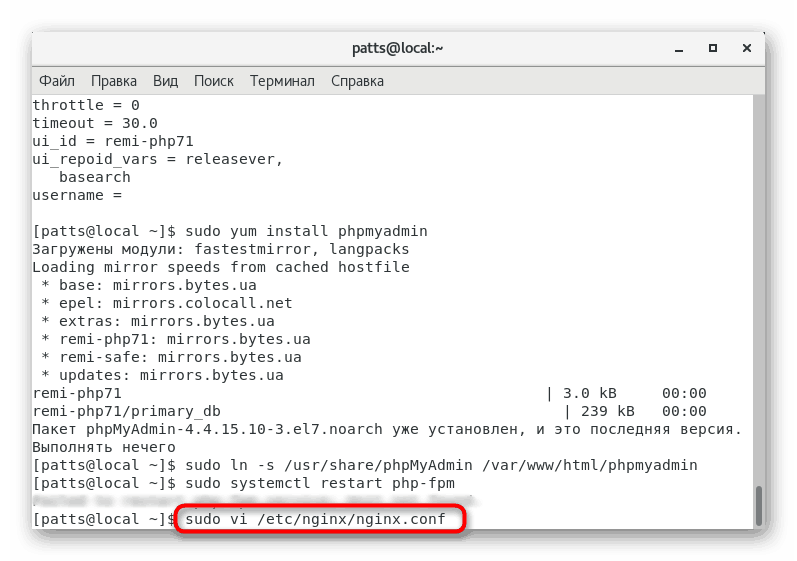The width and height of the screenshot is (797, 561).
Task: Click the terminal vertical scrollbar thumb
Action: [x=759, y=506]
